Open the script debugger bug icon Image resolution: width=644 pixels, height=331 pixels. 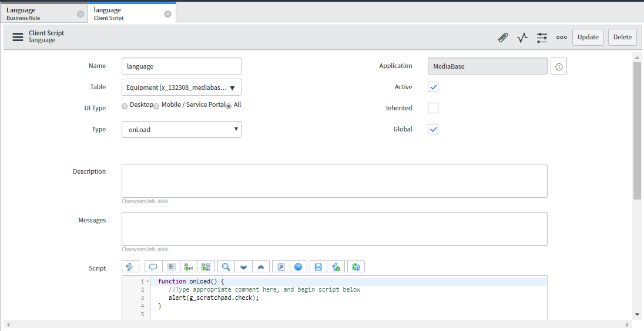point(356,266)
